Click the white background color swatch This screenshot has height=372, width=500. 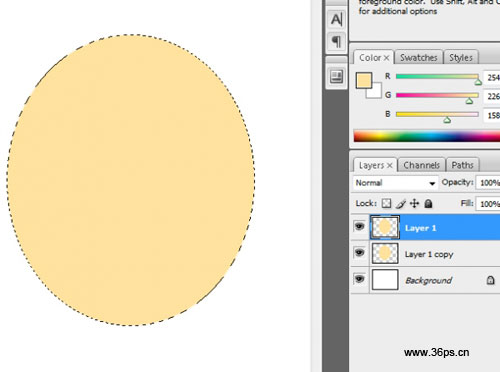click(x=376, y=93)
